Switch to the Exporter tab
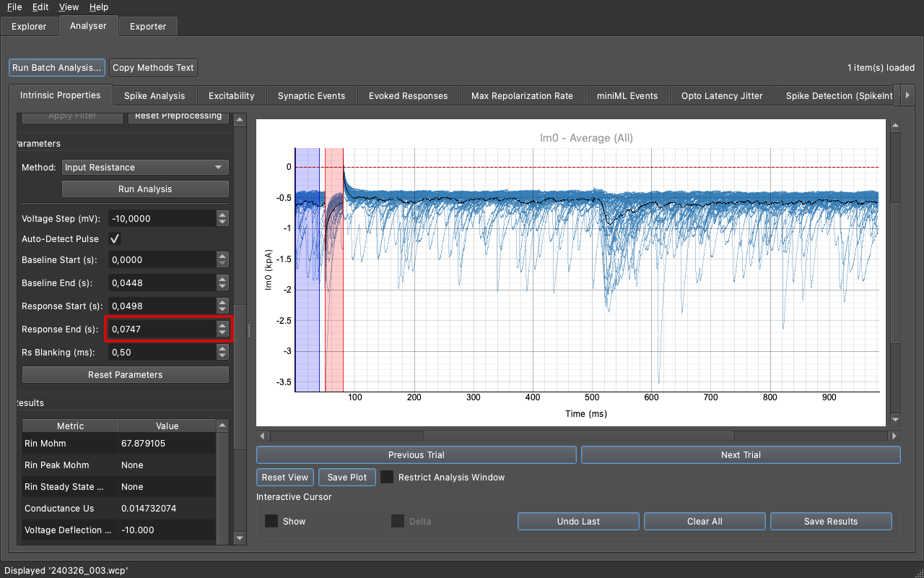The image size is (924, 578). click(148, 26)
